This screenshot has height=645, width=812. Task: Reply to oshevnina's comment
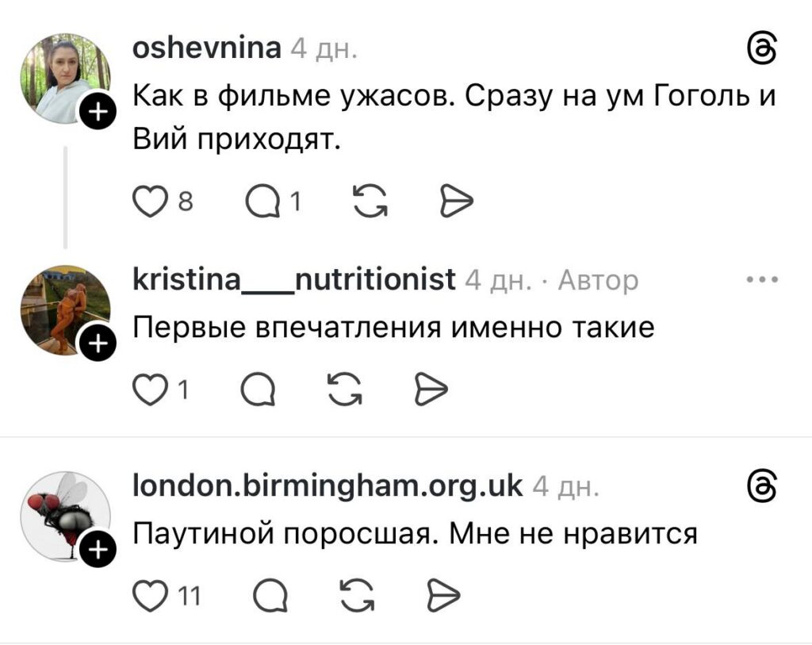coord(262,204)
